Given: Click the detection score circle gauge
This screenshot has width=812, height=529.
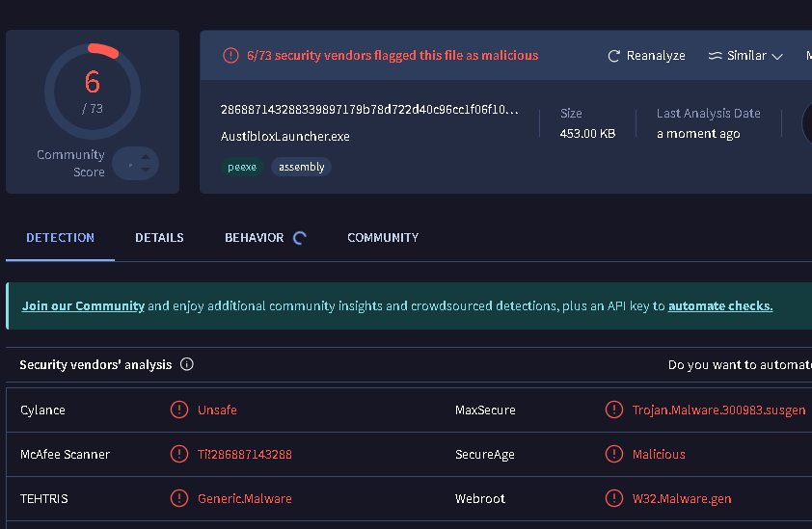Looking at the screenshot, I should click(93, 92).
